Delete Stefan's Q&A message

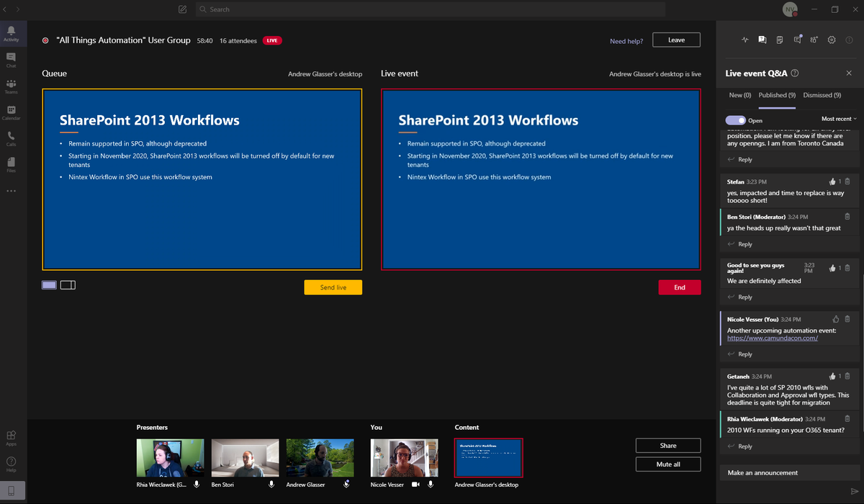[x=847, y=181]
